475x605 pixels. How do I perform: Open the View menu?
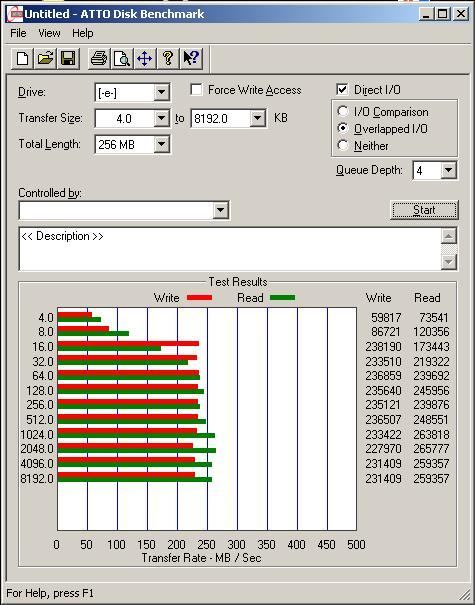tap(49, 33)
